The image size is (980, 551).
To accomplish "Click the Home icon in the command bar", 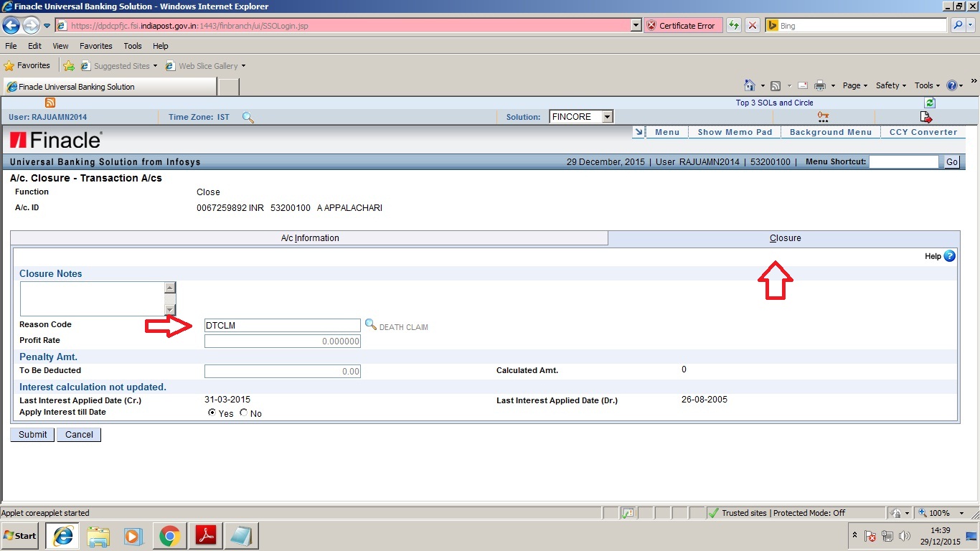I will tap(750, 85).
